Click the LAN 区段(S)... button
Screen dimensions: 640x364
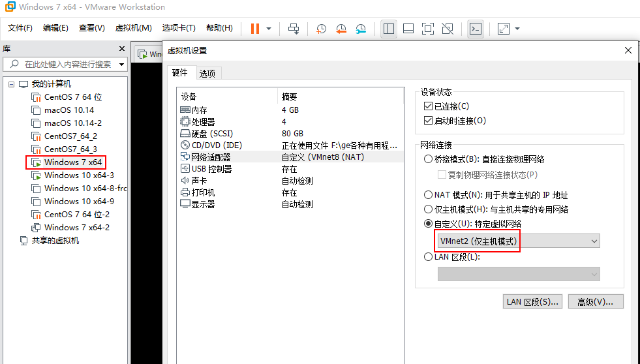(532, 301)
